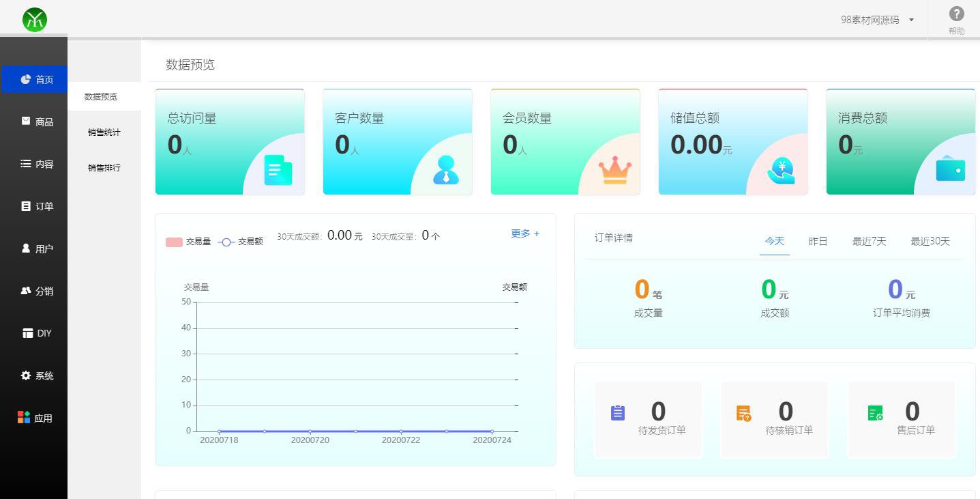Switch order details to 昨日 tab
The image size is (980, 499).
click(817, 241)
